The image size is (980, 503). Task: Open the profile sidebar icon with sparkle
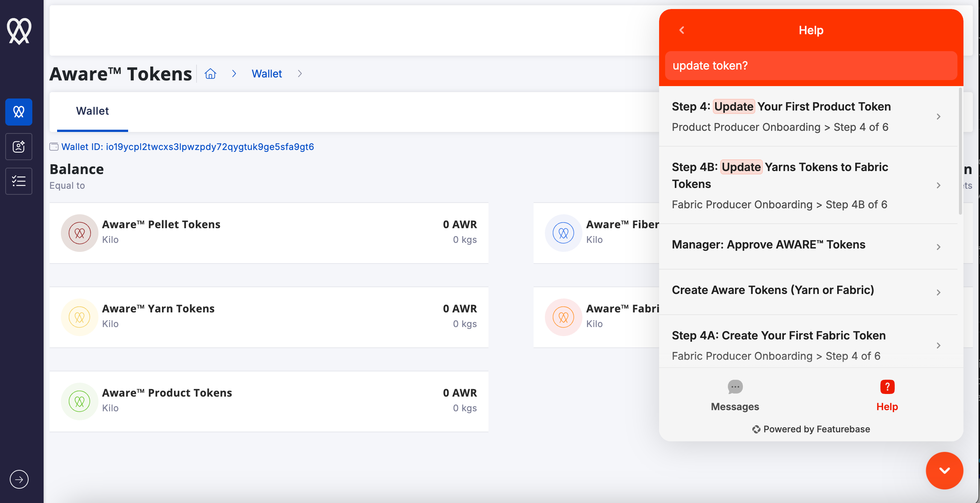[19, 147]
